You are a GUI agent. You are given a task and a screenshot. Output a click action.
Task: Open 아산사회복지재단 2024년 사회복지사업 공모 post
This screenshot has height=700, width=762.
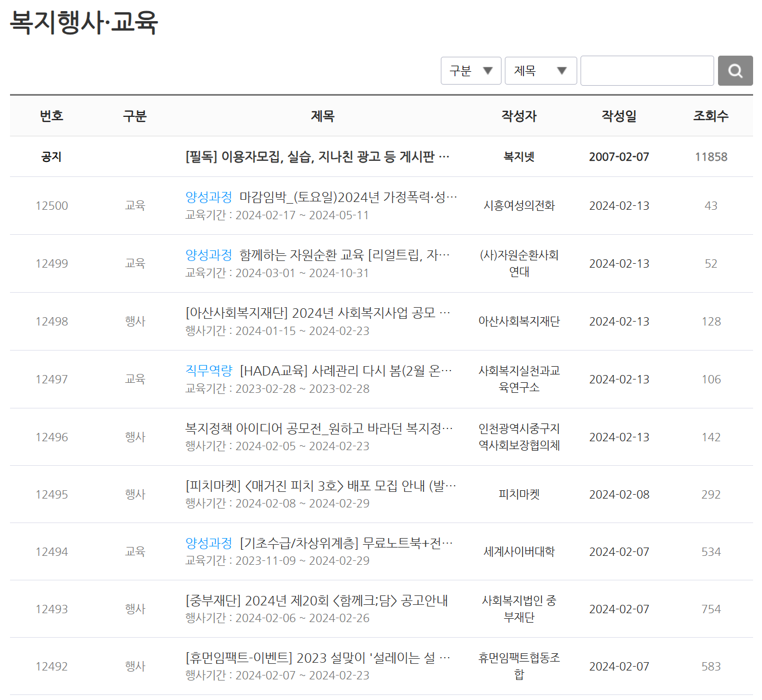[318, 313]
